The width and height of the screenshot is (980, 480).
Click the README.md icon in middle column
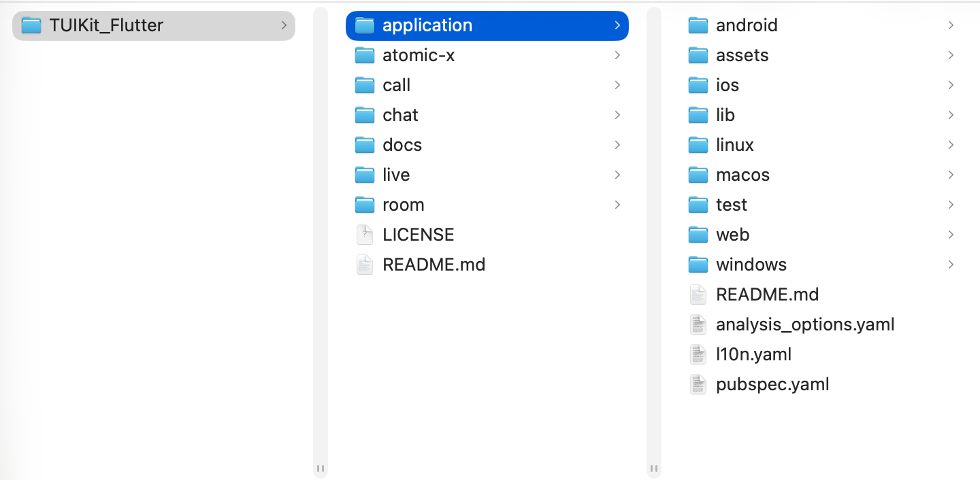coord(365,264)
